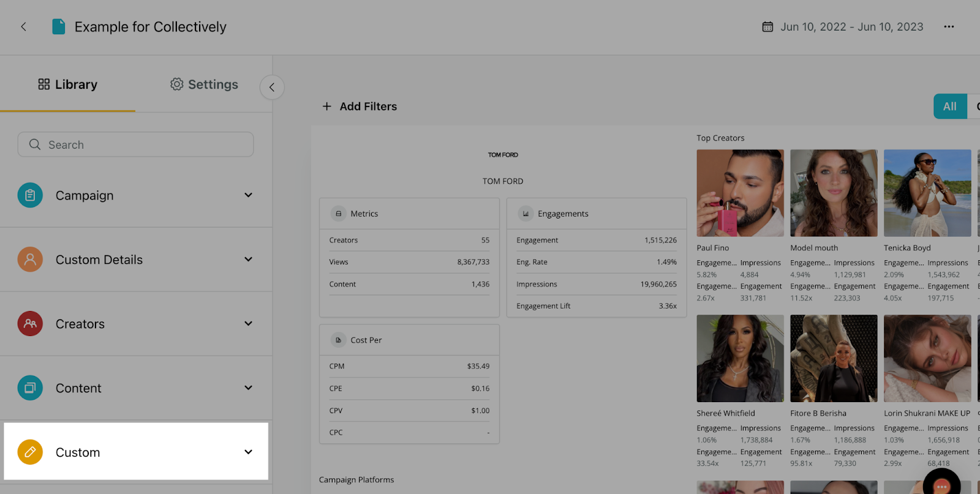The width and height of the screenshot is (980, 494).
Task: Select the All filter tab
Action: point(950,107)
